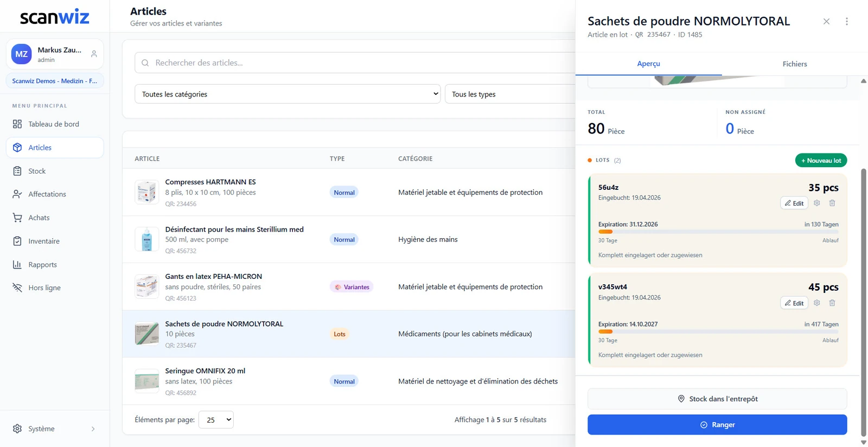Click the Sterillium med product thumbnail

pos(147,239)
